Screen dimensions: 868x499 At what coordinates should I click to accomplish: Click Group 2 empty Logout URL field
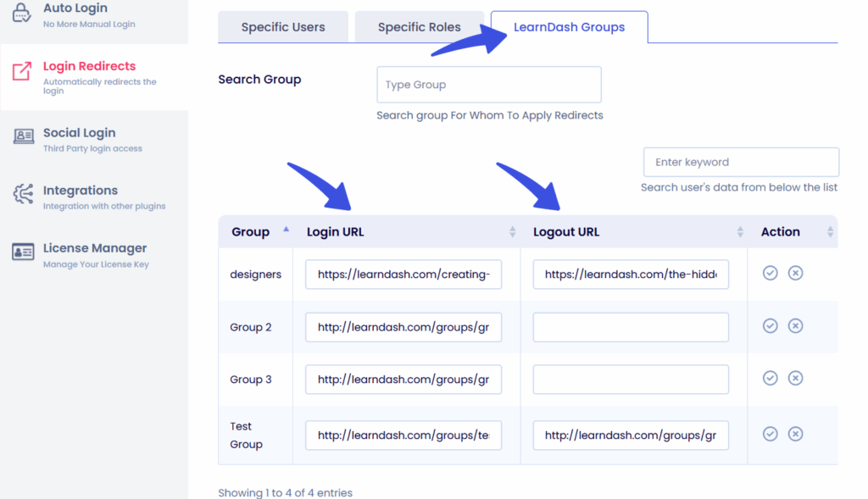[x=631, y=327]
